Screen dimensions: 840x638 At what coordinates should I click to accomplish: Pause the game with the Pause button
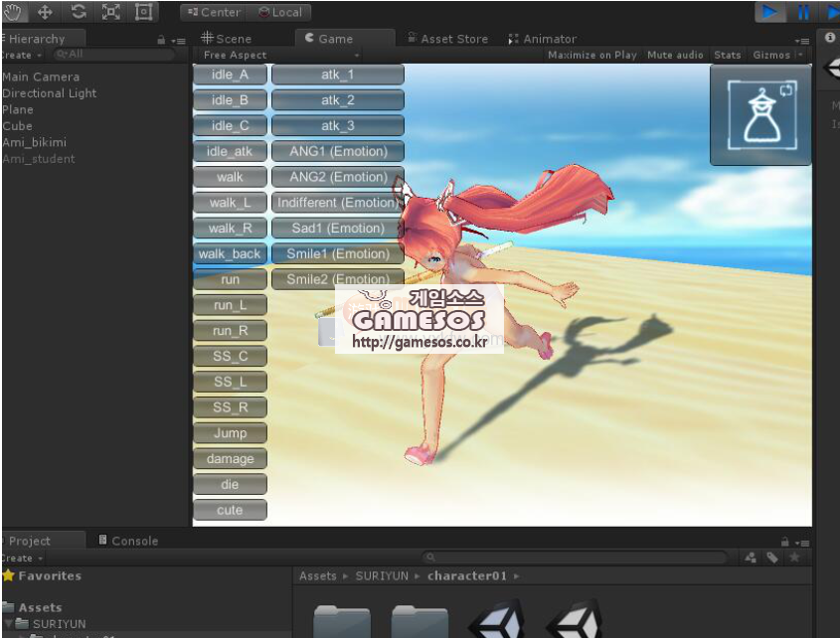803,11
